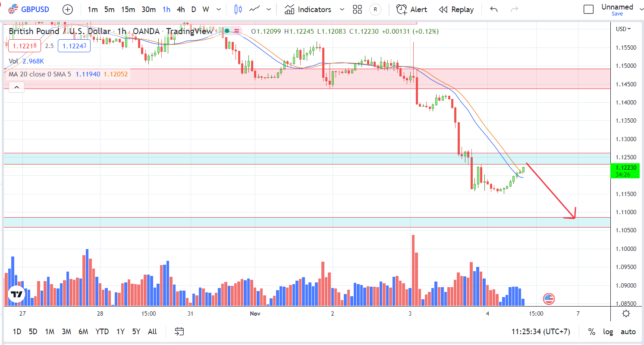
Task: Open the Indicators dialog
Action: [x=308, y=9]
